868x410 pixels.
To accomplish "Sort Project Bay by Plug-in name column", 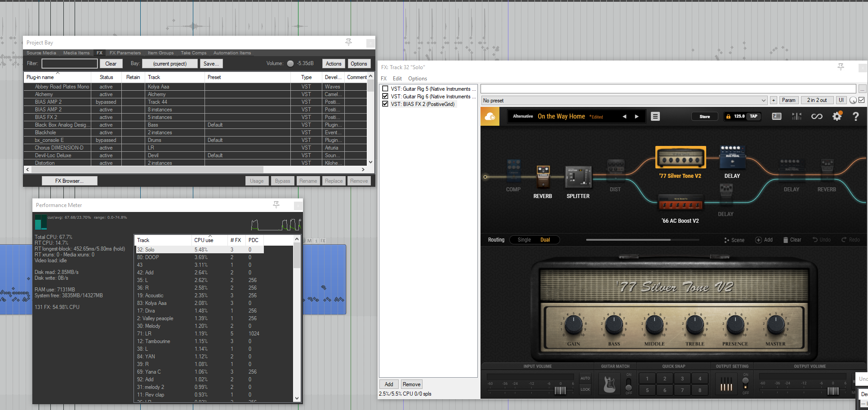I will [x=58, y=77].
